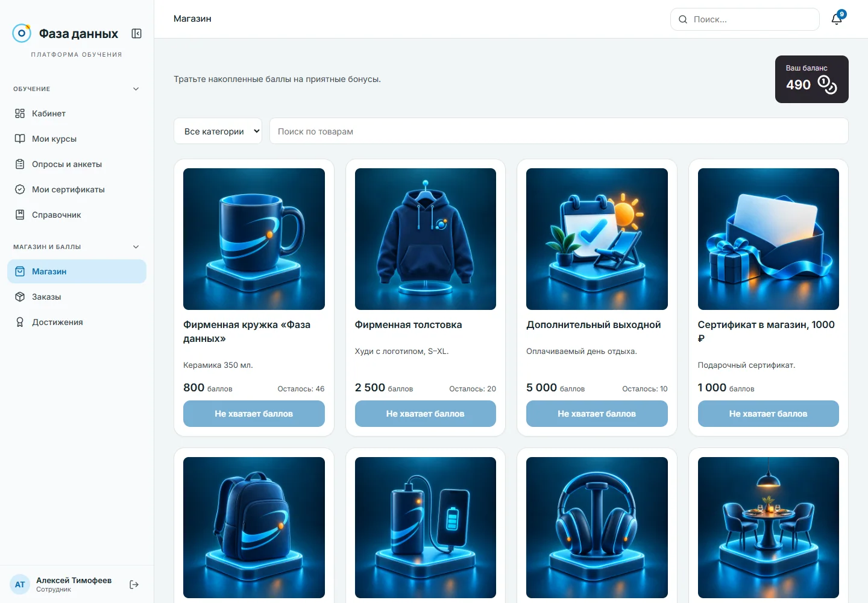
Task: Open the backpack product image
Action: pyautogui.click(x=254, y=528)
